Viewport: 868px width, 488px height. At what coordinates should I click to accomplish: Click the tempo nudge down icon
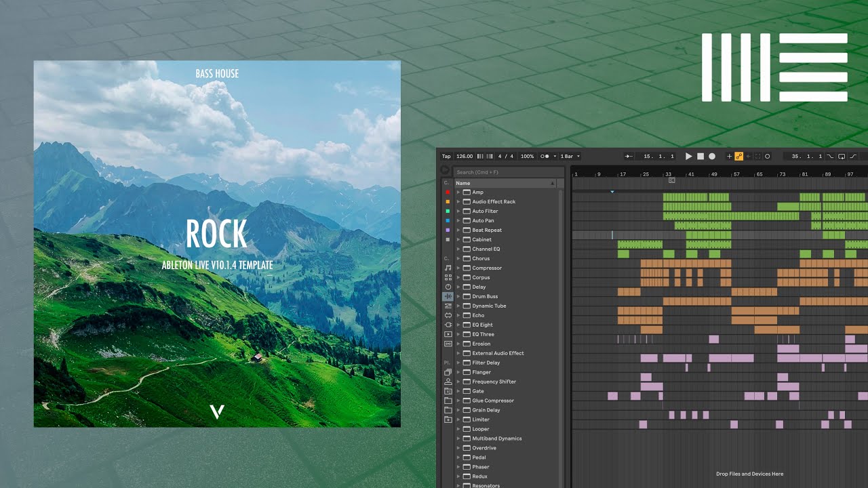[480, 156]
